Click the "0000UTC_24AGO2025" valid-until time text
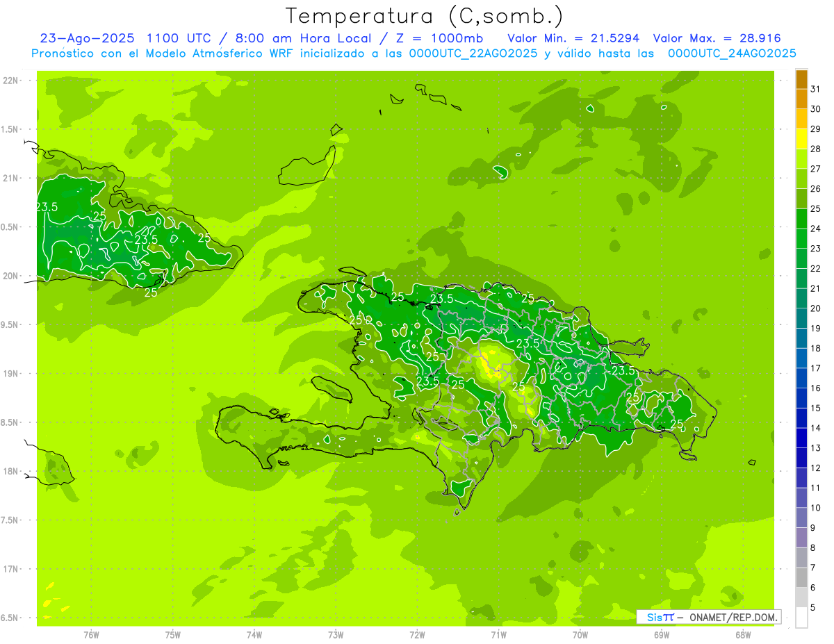This screenshot has width=834, height=644. 732,53
